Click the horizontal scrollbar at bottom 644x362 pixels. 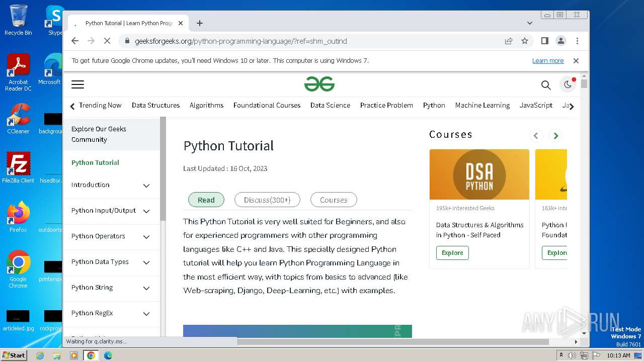(392, 342)
